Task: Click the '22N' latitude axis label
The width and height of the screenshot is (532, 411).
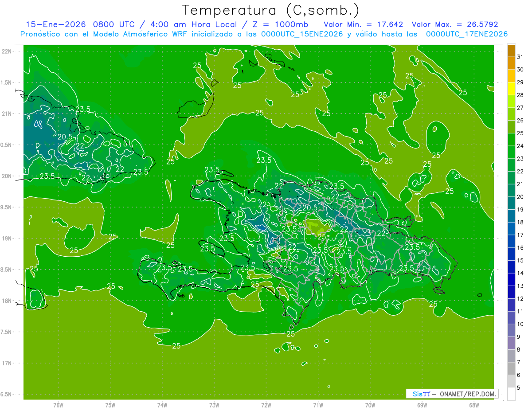Action: coord(6,51)
